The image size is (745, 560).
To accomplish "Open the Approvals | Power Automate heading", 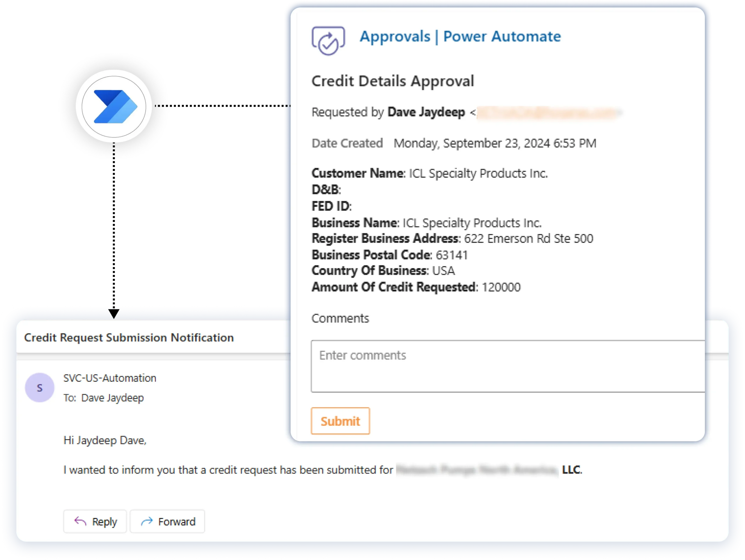I will 460,36.
